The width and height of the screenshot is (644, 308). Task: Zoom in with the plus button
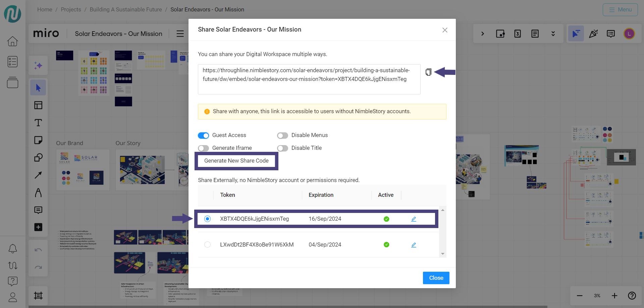tap(614, 296)
